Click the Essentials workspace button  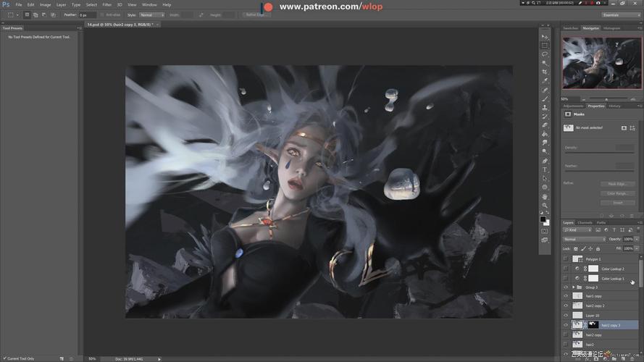[621, 14]
